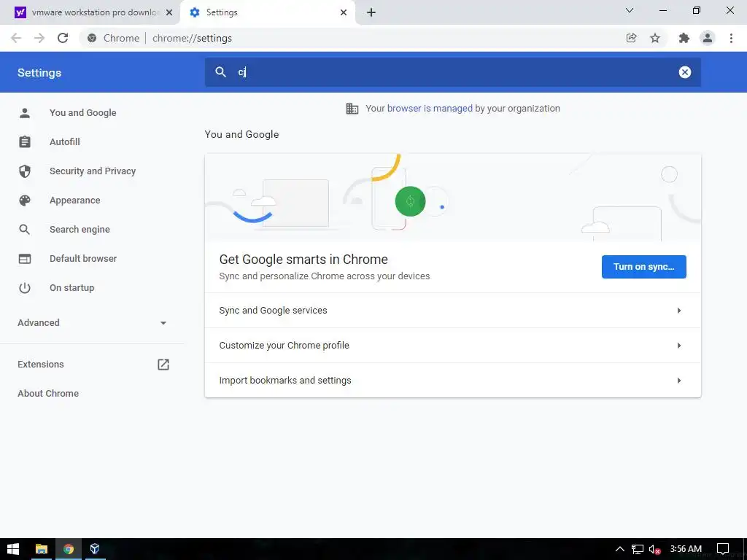Open File Explorer from the taskbar
747x560 pixels.
[x=42, y=549]
